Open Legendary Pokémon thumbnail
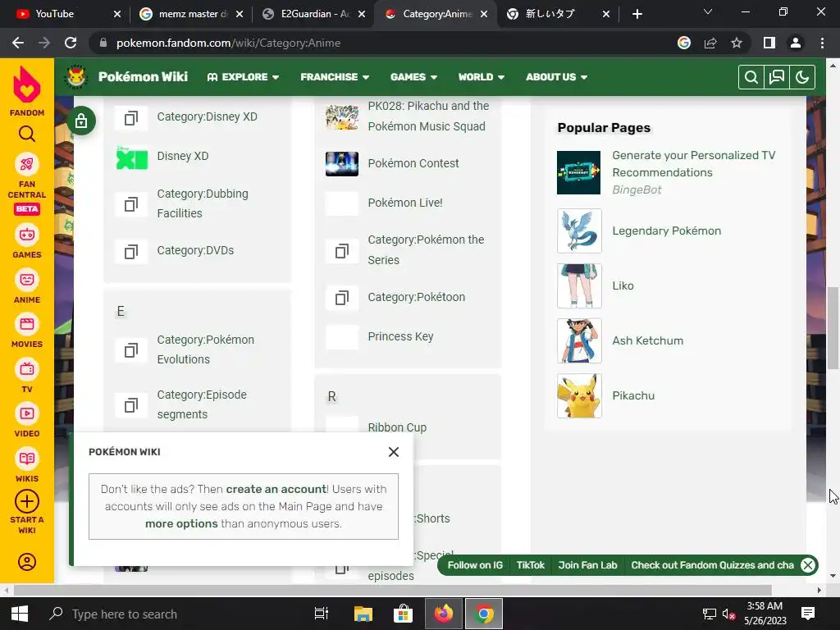Screen dimensions: 840x630 point(579,231)
